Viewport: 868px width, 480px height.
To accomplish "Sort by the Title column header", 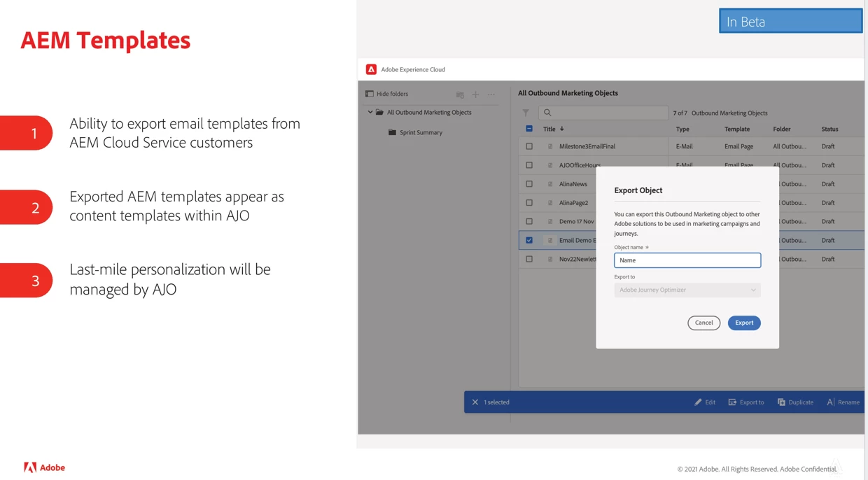I will coord(549,129).
